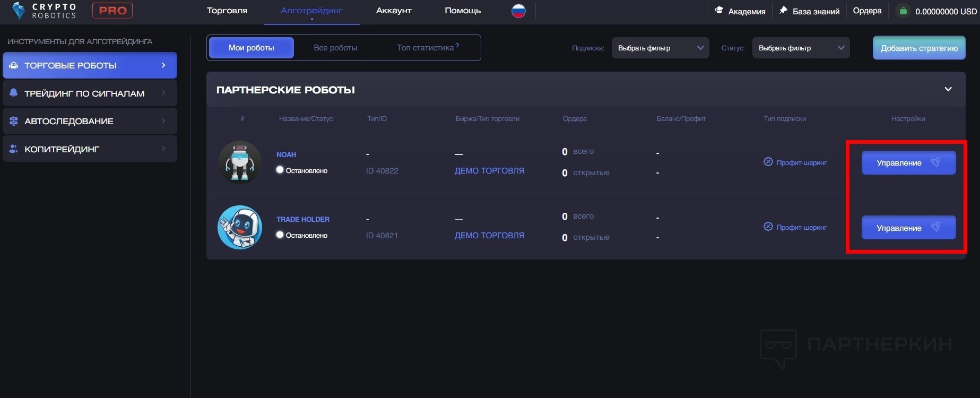Click the profit-sharing icon in NOAH row
Image resolution: width=980 pixels, height=398 pixels.
pyautogui.click(x=768, y=162)
